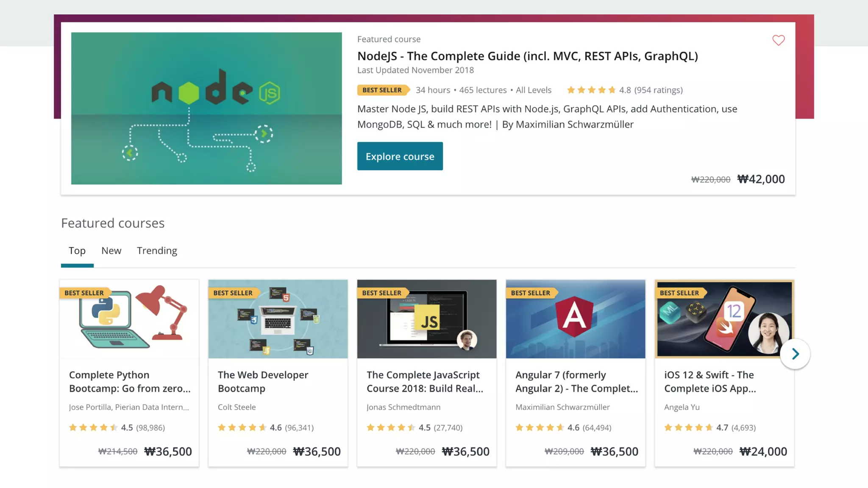
Task: Click the next courses carousel arrow
Action: (x=795, y=354)
